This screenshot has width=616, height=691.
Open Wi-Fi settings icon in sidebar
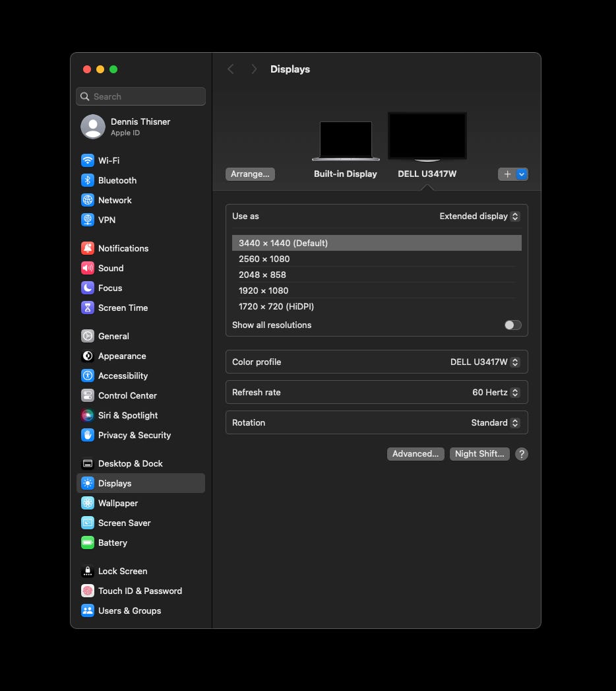pos(88,160)
